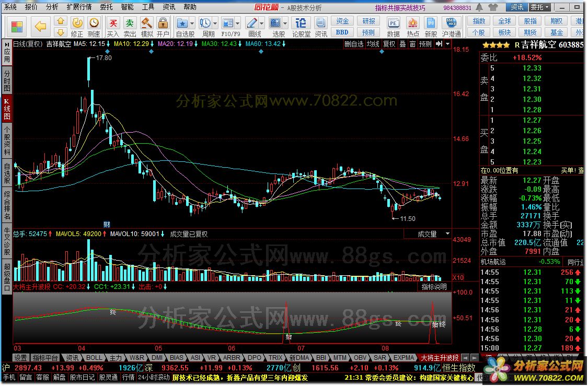Image resolution: width=588 pixels, height=386 pixels.
Task: Select the EXPMA indicator tab
Action: [x=404, y=357]
